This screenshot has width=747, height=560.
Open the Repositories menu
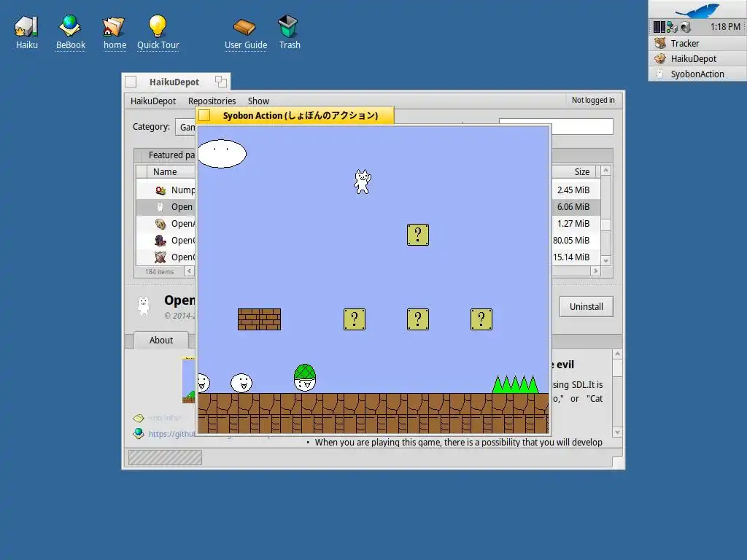212,101
